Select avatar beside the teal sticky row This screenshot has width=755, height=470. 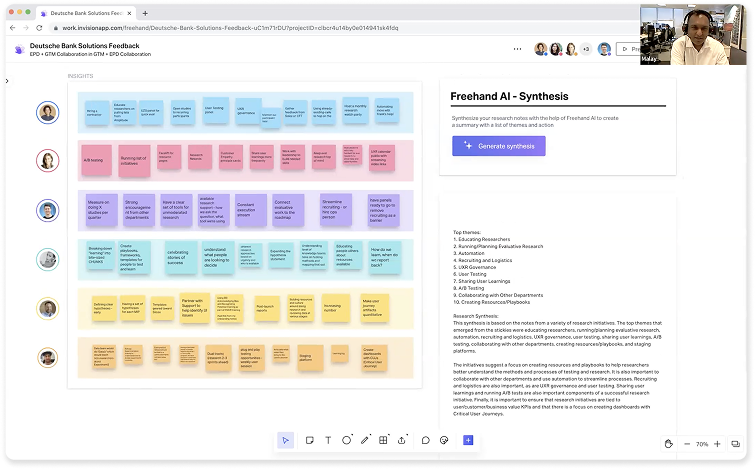48,260
